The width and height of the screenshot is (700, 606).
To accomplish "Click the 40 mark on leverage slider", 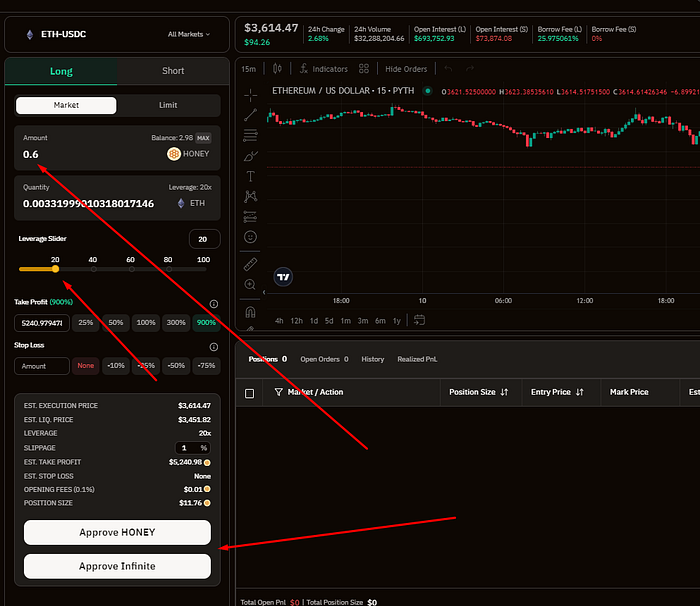I will (x=93, y=269).
